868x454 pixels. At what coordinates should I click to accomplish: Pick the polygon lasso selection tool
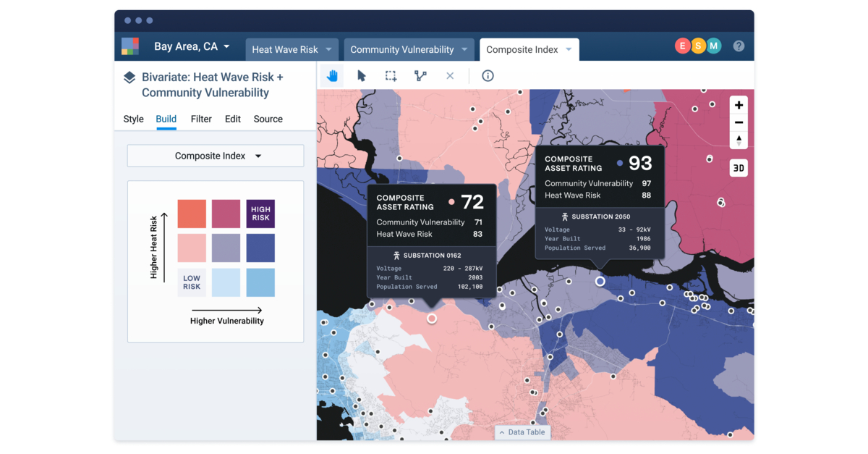point(420,75)
